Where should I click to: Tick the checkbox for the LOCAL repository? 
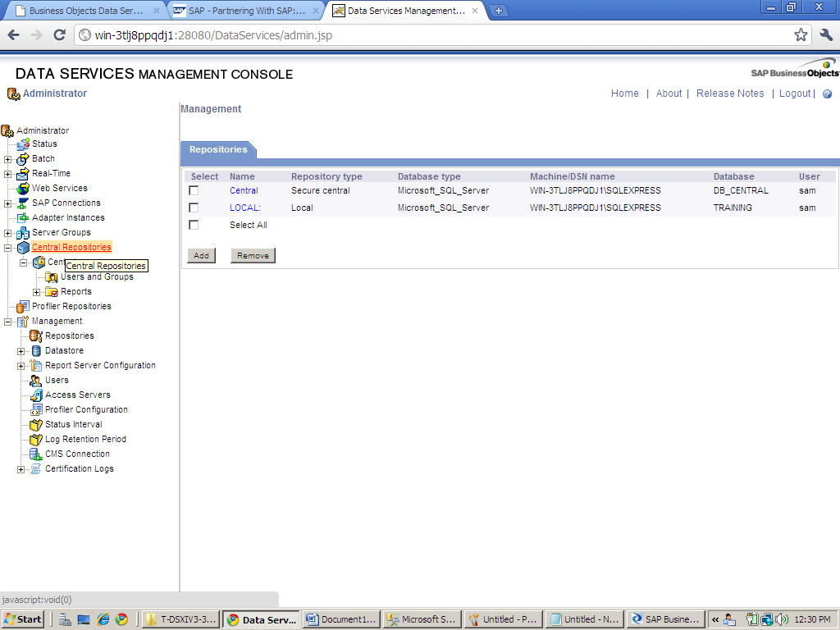194,208
